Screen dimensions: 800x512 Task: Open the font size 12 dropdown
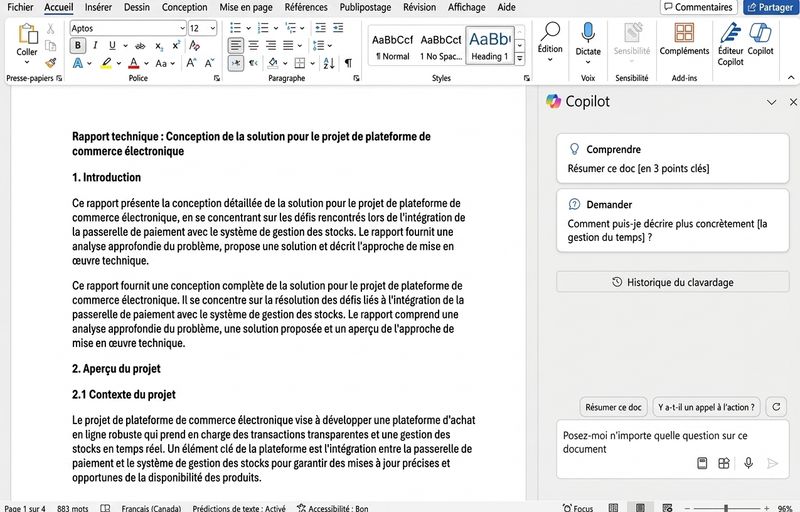point(213,28)
